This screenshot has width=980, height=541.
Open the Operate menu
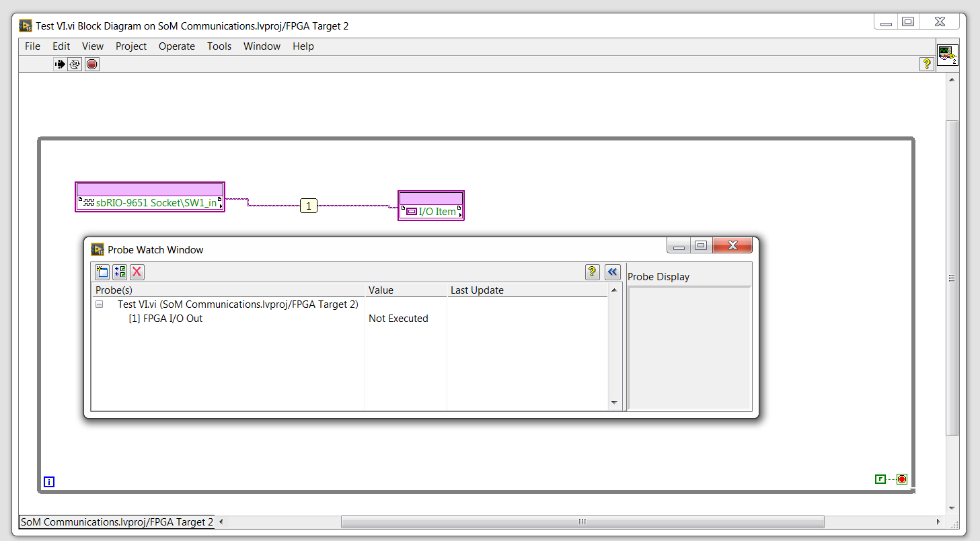click(177, 46)
